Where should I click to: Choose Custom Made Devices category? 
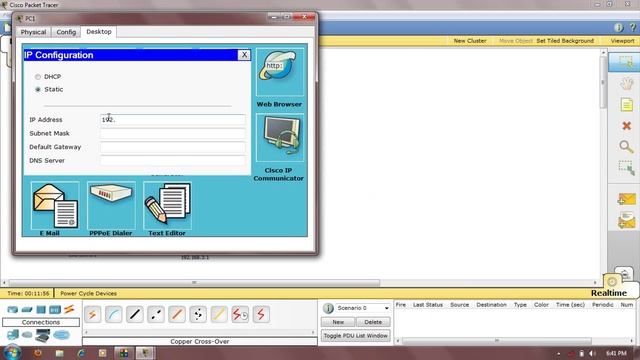point(42,335)
